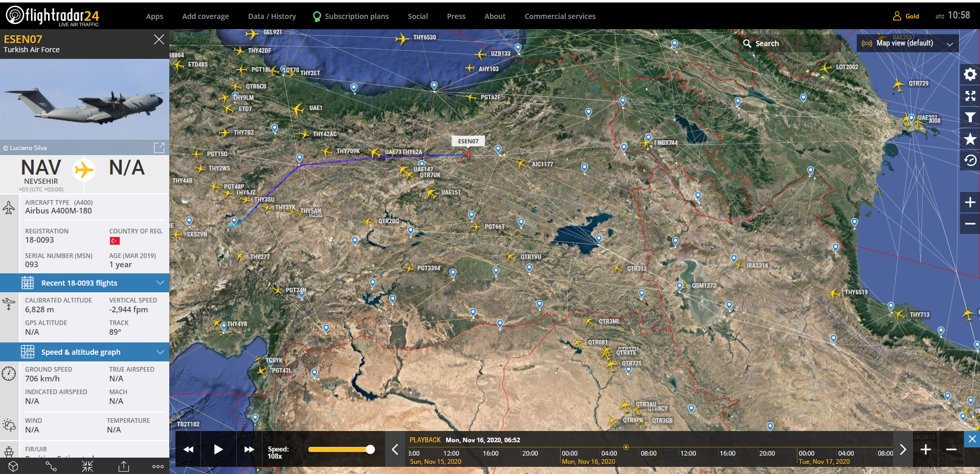Open the Social menu
This screenshot has width=980, height=474.
click(418, 16)
